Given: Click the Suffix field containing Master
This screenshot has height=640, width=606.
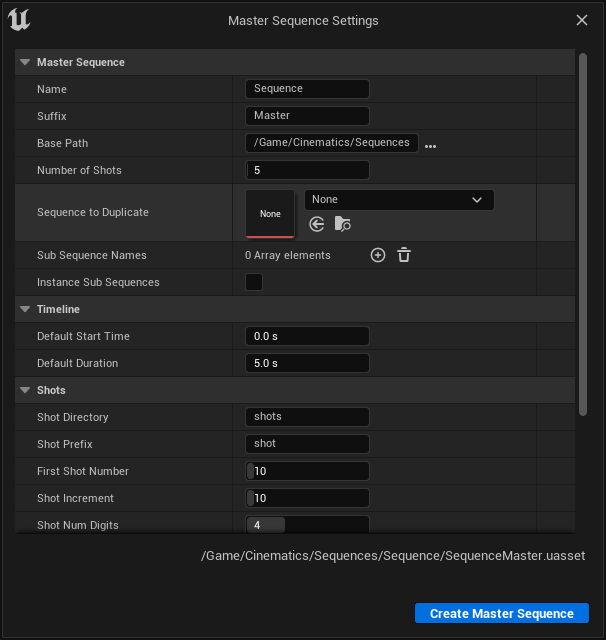Looking at the screenshot, I should pyautogui.click(x=307, y=116).
